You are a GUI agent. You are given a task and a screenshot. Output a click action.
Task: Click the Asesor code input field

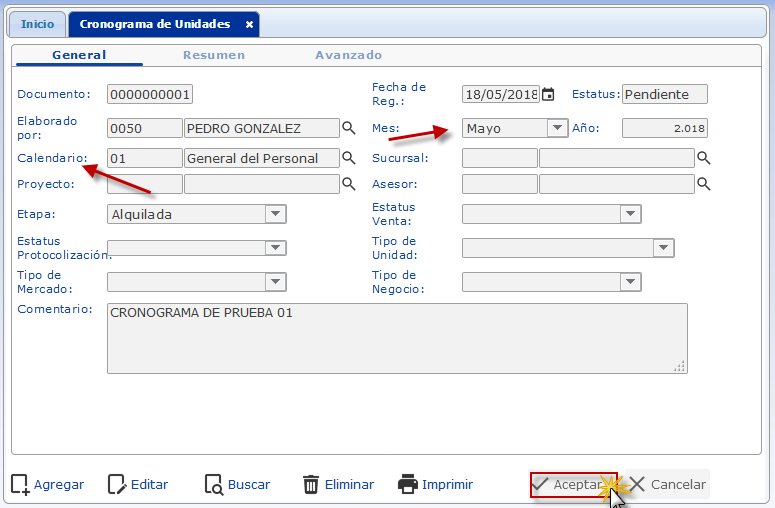500,184
